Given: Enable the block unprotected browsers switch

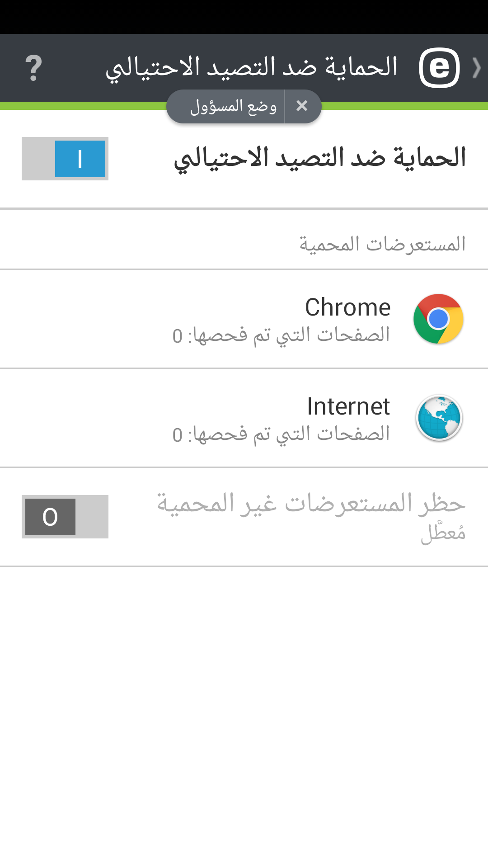Looking at the screenshot, I should point(65,517).
